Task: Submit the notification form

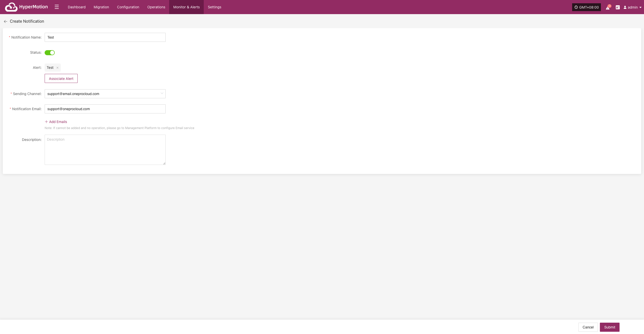Action: (x=610, y=327)
